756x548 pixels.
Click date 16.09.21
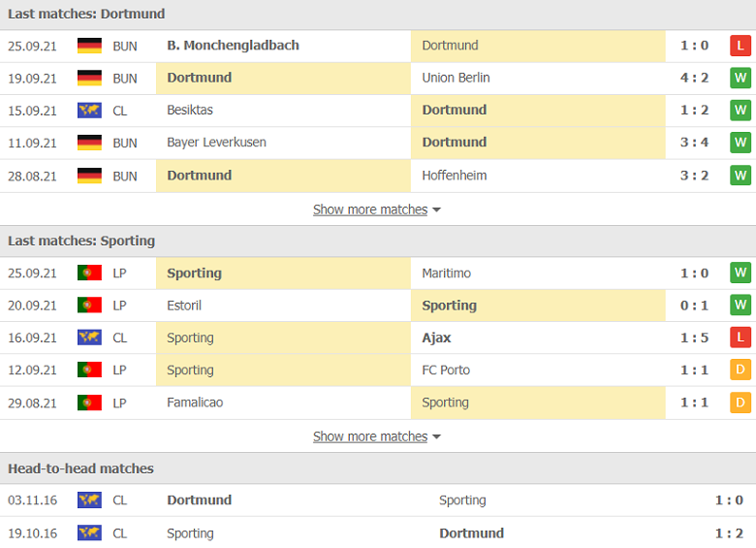click(x=32, y=338)
